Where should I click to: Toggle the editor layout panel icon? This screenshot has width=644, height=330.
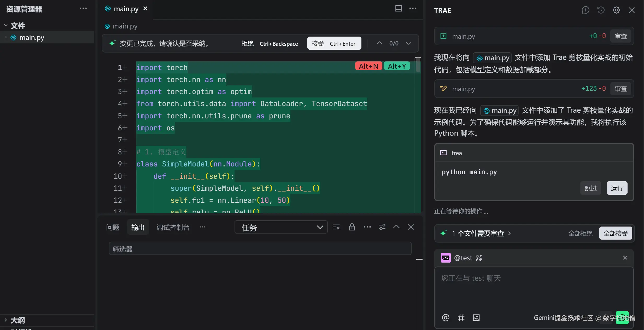pos(398,8)
